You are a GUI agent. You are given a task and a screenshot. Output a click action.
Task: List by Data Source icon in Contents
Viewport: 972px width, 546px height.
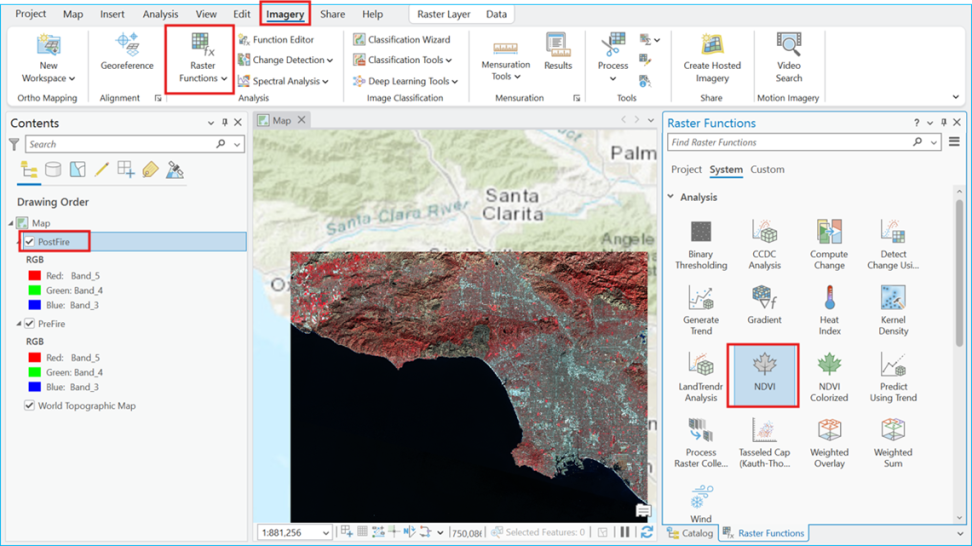pos(53,169)
